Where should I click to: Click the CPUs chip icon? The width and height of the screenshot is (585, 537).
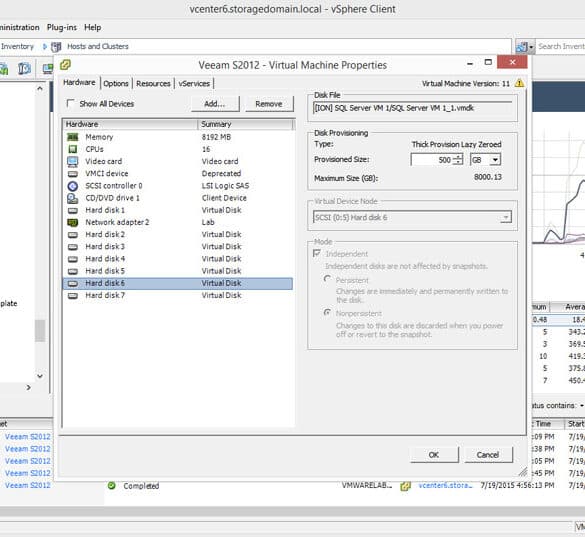73,149
